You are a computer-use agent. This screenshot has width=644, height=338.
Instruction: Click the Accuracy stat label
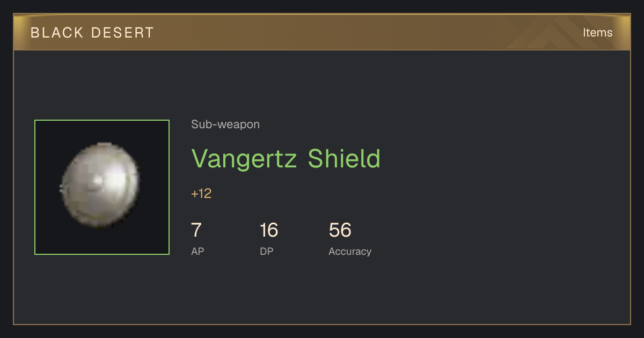tap(350, 251)
